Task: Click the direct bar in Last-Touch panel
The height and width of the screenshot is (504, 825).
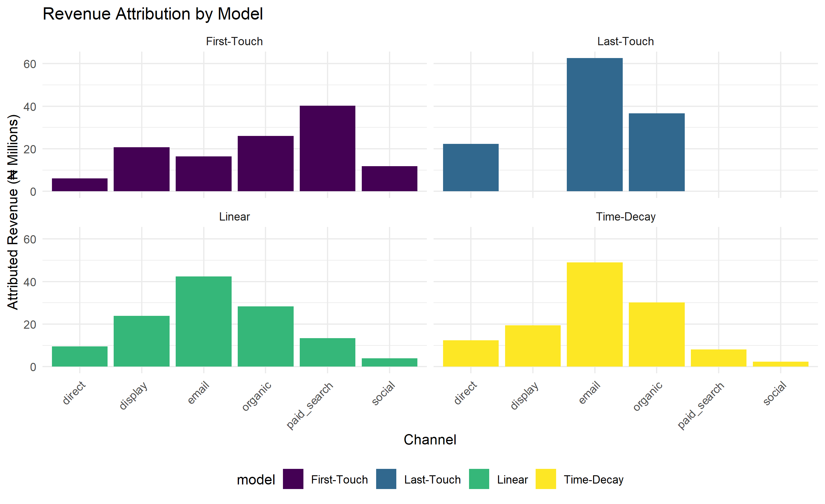Action: [471, 168]
